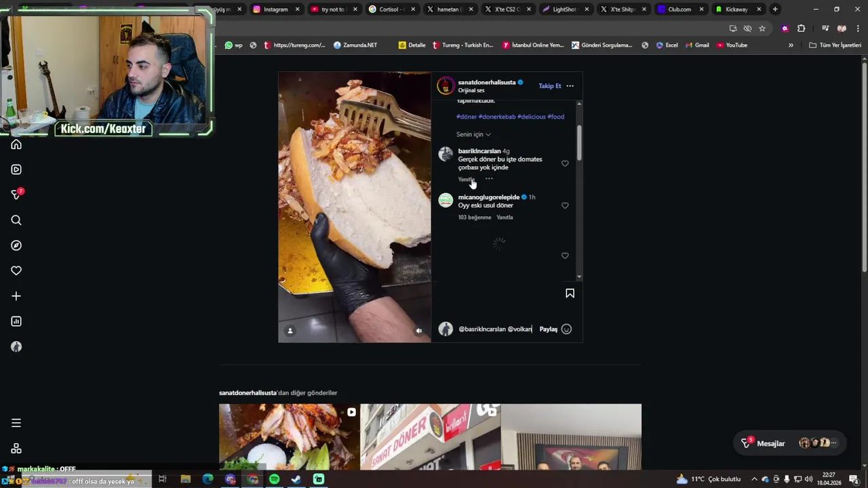The width and height of the screenshot is (868, 488).
Task: Open Instagram Home from the sidebar
Action: [16, 144]
